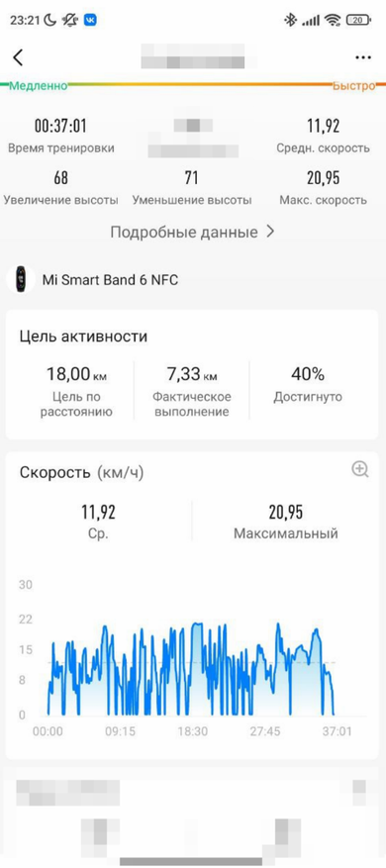The height and width of the screenshot is (868, 386).
Task: Tap the 18:30 marker on chart timeline
Action: point(193,731)
